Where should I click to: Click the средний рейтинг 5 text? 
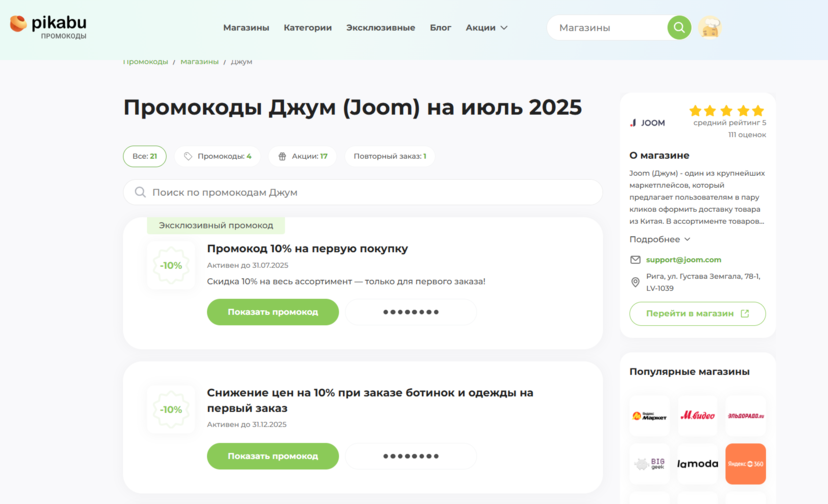click(729, 123)
